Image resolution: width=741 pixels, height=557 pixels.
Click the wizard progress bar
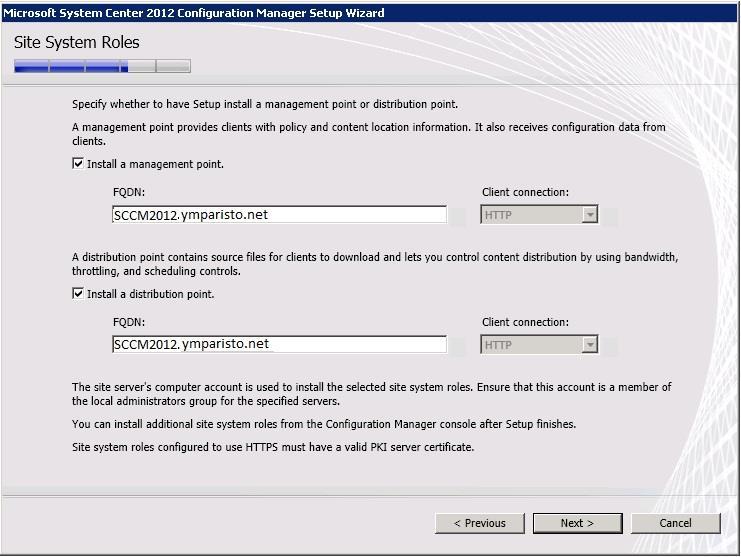coord(103,66)
